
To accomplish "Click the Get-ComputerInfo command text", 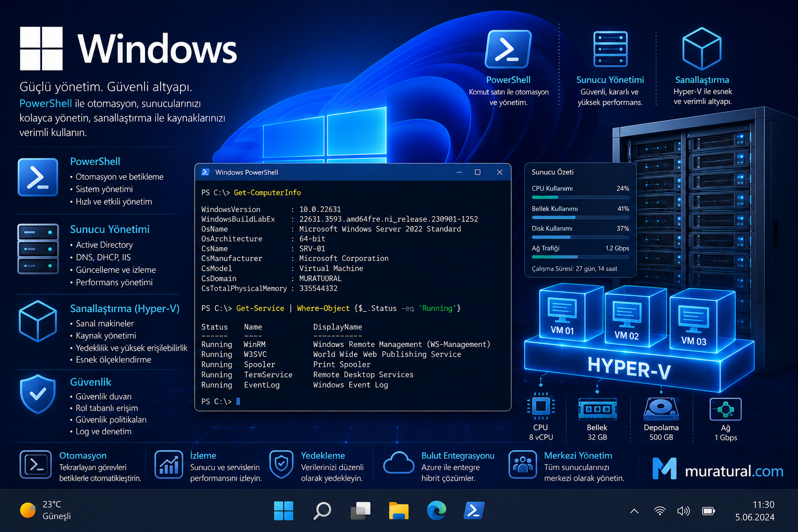I will [x=267, y=193].
